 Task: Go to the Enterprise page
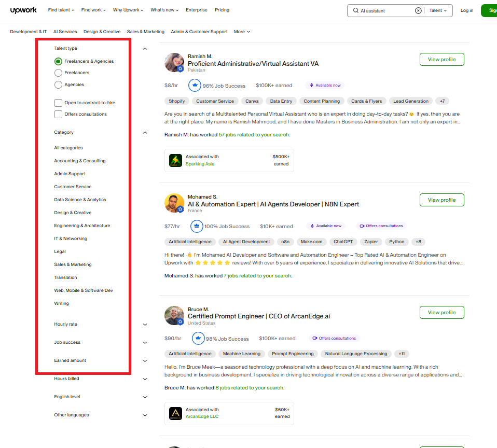(197, 10)
